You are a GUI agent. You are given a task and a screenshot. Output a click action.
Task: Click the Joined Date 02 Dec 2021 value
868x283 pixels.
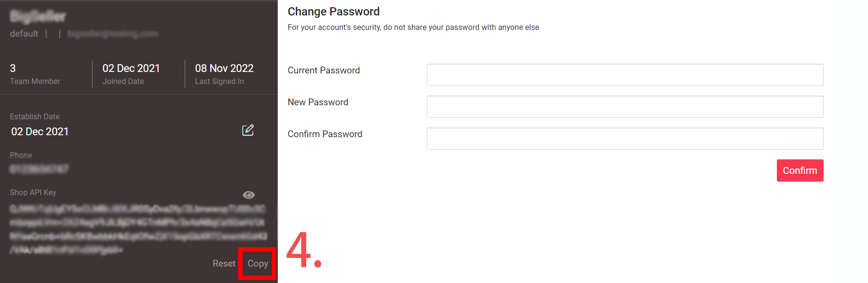131,68
